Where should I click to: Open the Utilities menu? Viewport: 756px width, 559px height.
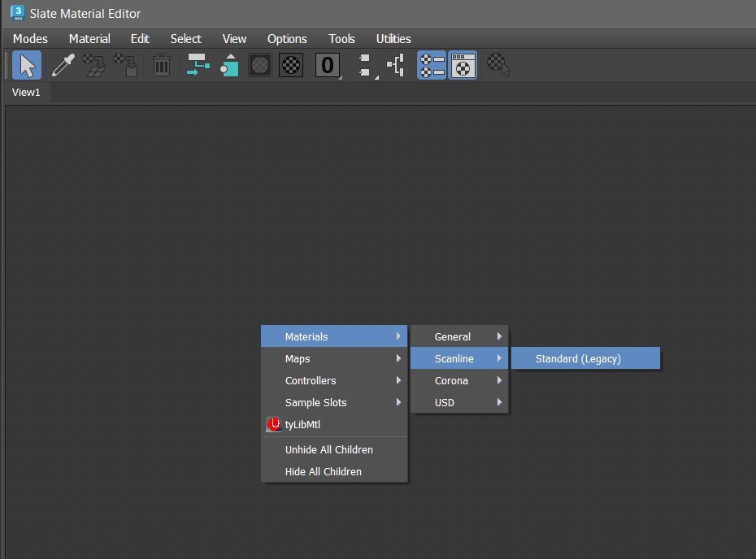click(393, 38)
